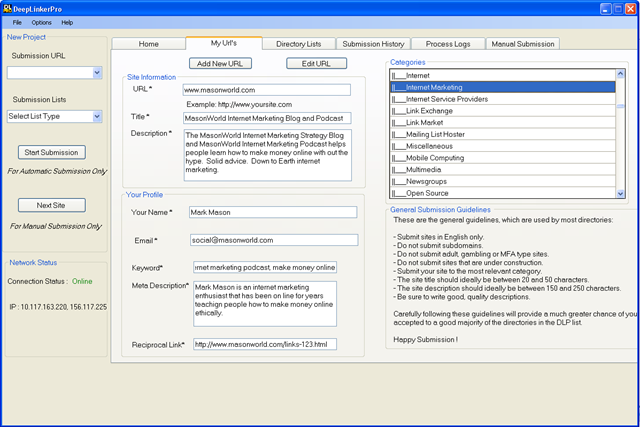The image size is (640, 427).
Task: Select the Link Market category
Action: [x=502, y=122]
